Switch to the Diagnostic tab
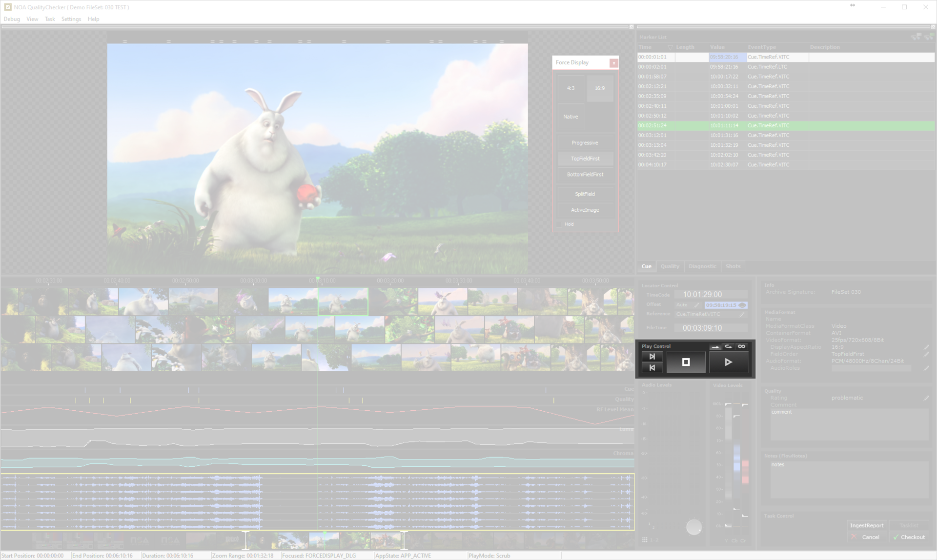Viewport: 937px width, 560px height. (702, 266)
